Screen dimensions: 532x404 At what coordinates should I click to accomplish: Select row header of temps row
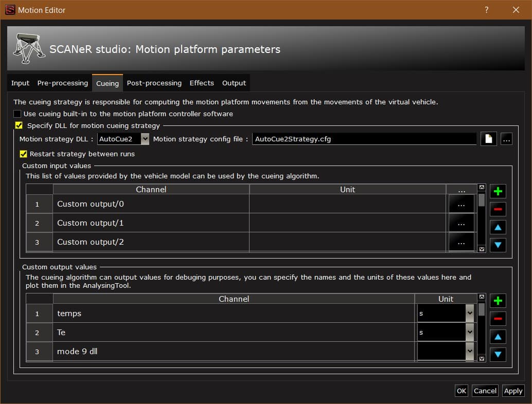click(39, 314)
